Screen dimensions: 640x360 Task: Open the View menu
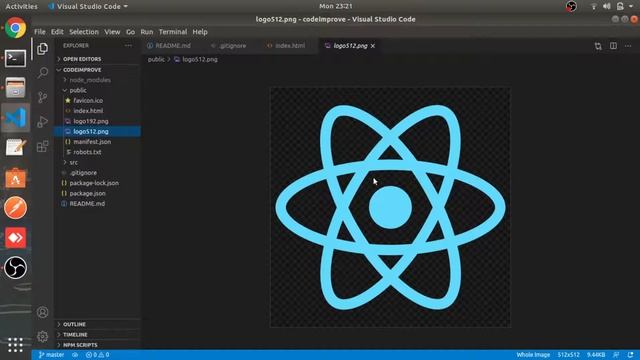click(x=112, y=32)
